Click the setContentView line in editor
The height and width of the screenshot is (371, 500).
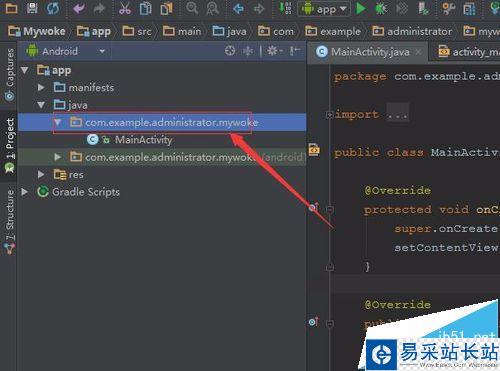(446, 248)
